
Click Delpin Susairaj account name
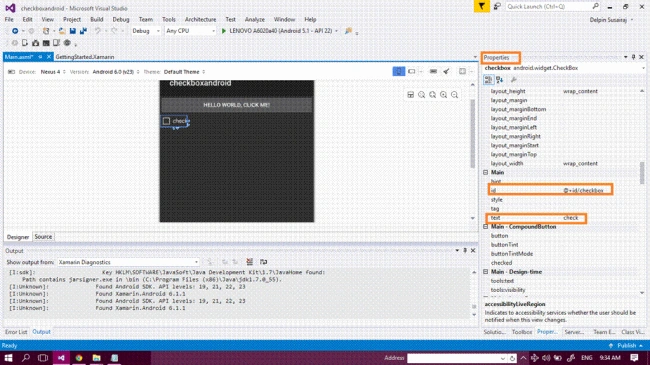pos(608,19)
